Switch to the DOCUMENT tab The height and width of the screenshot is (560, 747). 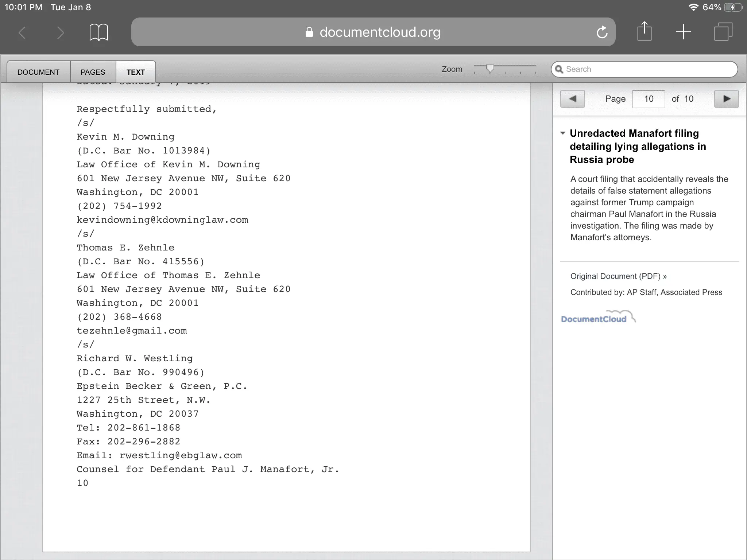point(38,72)
